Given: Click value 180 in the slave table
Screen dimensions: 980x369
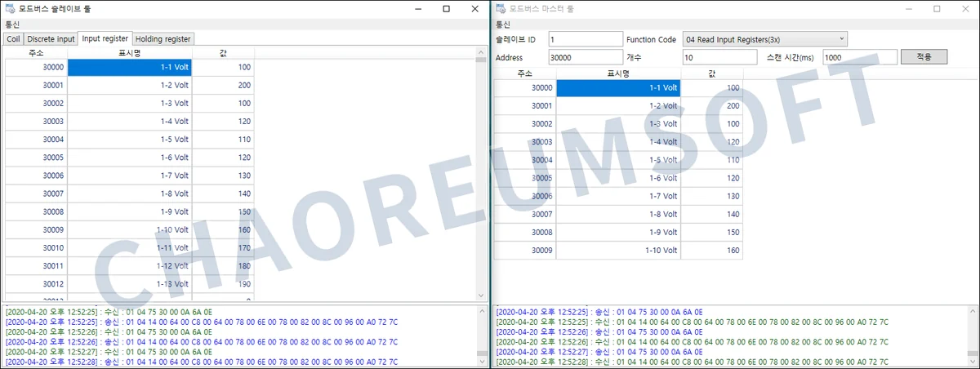Looking at the screenshot, I should 223,265.
